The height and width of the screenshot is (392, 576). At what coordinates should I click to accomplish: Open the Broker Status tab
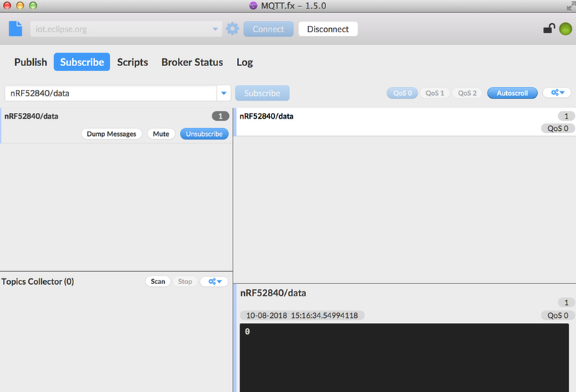point(192,62)
